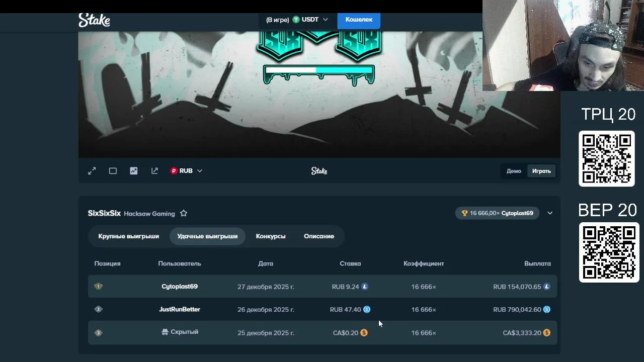The height and width of the screenshot is (362, 644).
Task: Click payout RUB 790,042.60
Action: click(x=517, y=309)
